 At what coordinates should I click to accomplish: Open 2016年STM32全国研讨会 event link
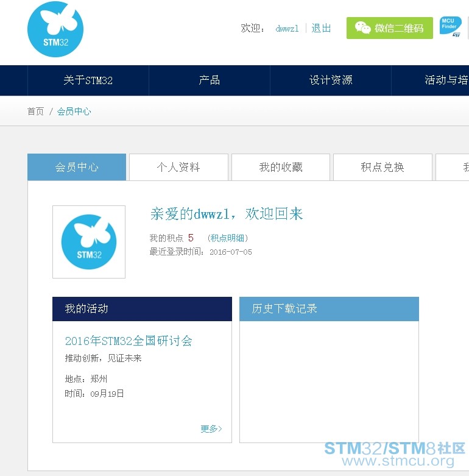pyautogui.click(x=129, y=341)
